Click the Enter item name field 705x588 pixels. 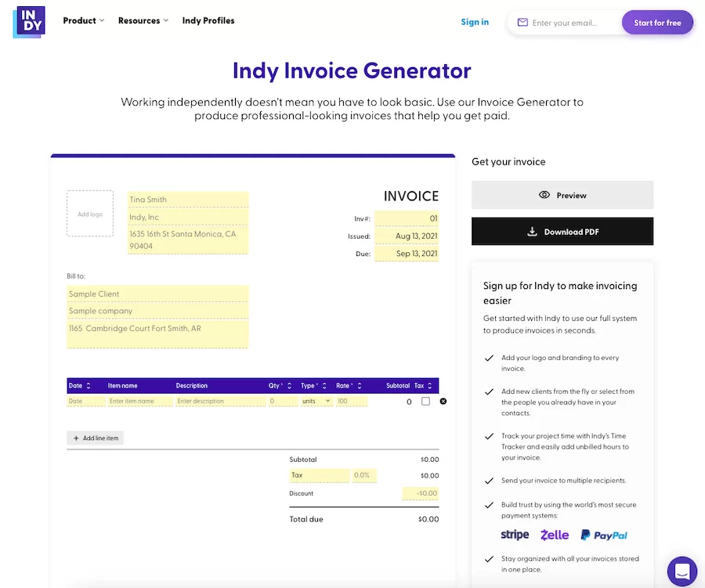pos(140,401)
